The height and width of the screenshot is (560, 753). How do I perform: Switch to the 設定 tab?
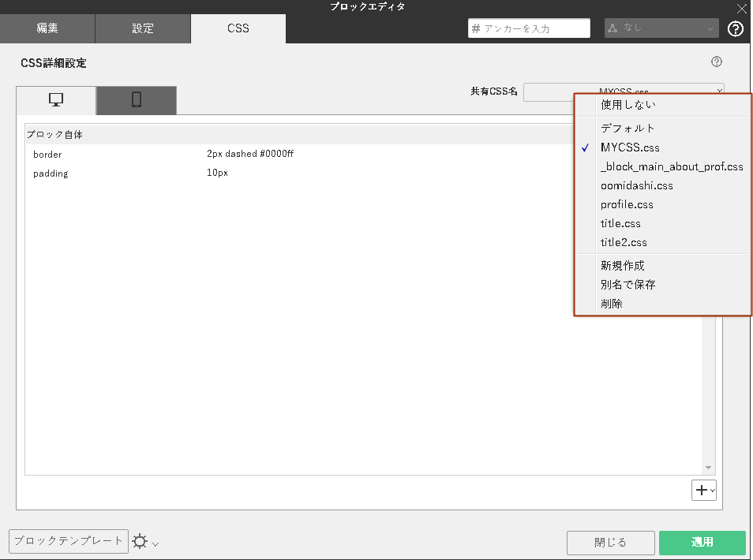coord(143,28)
